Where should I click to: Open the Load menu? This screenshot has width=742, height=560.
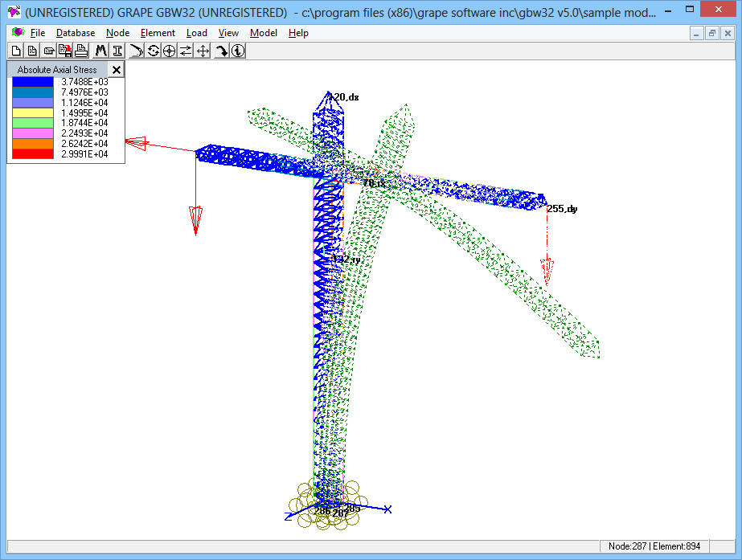tap(196, 33)
